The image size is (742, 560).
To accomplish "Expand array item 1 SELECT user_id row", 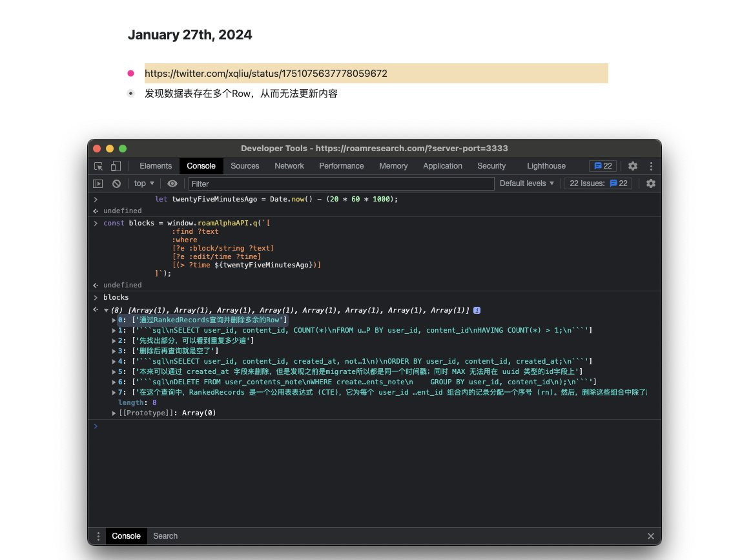I will click(x=114, y=331).
